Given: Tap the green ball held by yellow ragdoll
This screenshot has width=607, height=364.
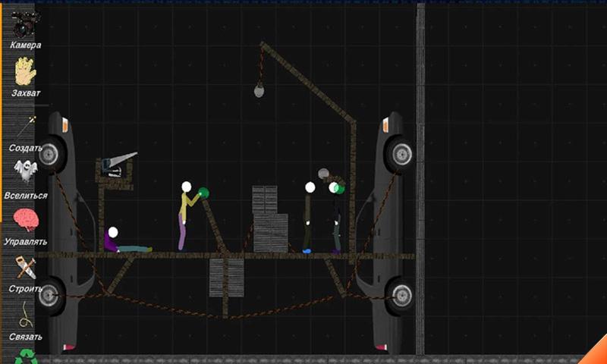Looking at the screenshot, I should click(x=203, y=193).
